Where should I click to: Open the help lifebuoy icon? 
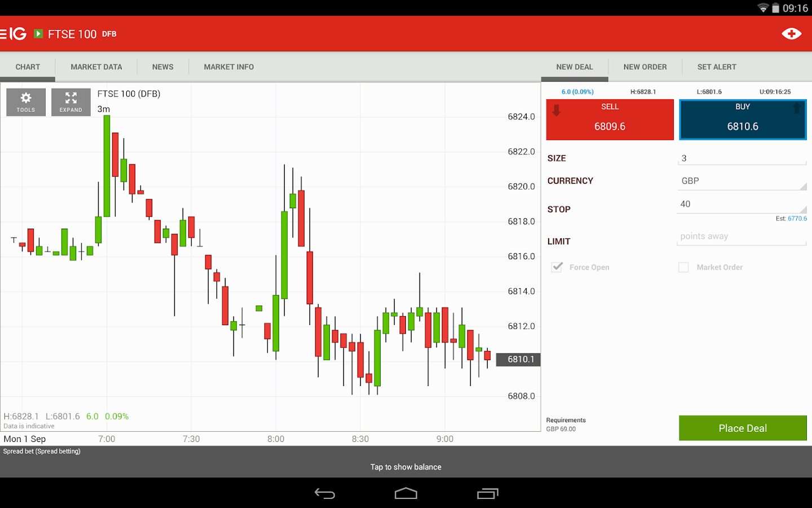coord(792,34)
